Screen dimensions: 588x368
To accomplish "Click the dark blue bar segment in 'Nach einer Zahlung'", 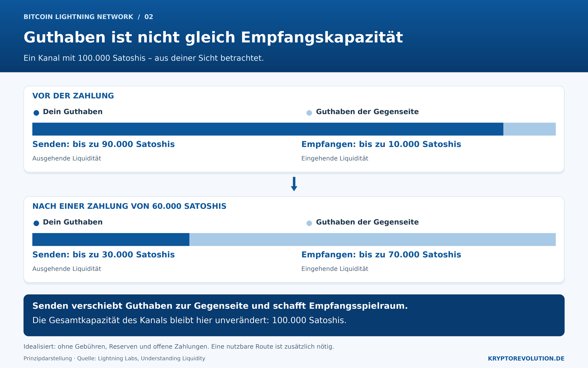I will [x=111, y=239].
